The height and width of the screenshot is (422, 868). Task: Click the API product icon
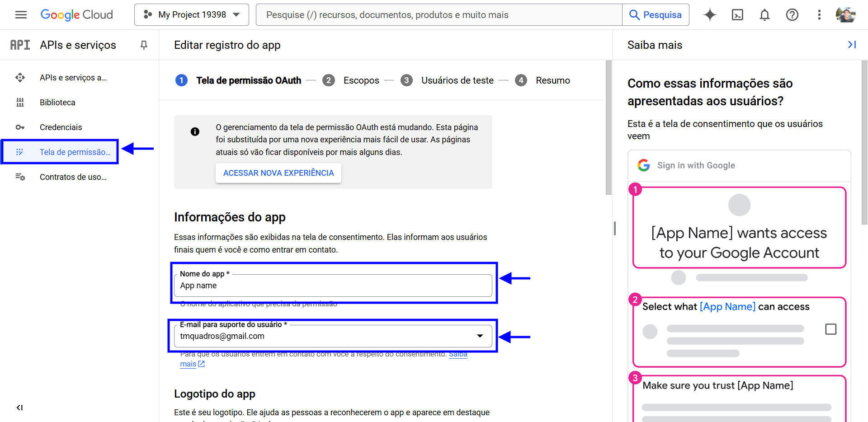[20, 45]
